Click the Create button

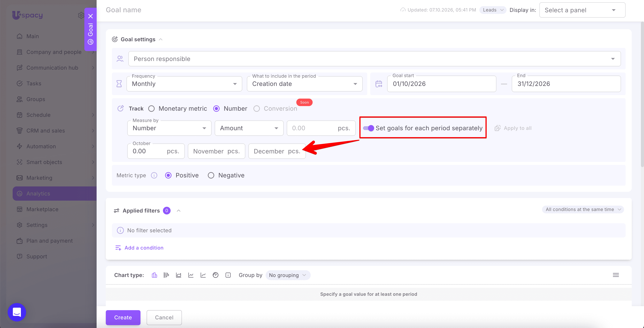pyautogui.click(x=123, y=317)
